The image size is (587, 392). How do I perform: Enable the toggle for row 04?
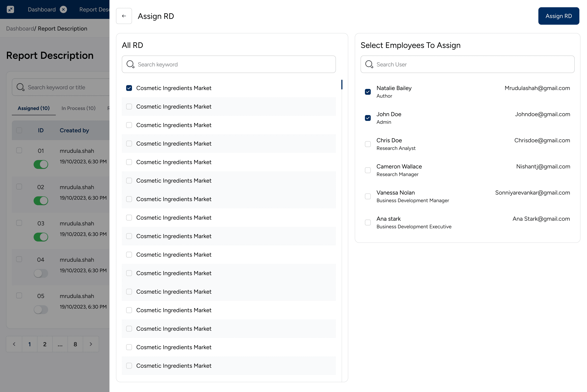(x=41, y=273)
